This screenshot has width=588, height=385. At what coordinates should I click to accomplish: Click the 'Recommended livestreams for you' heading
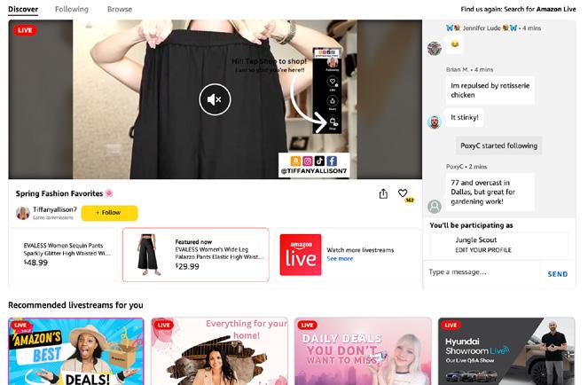75,305
